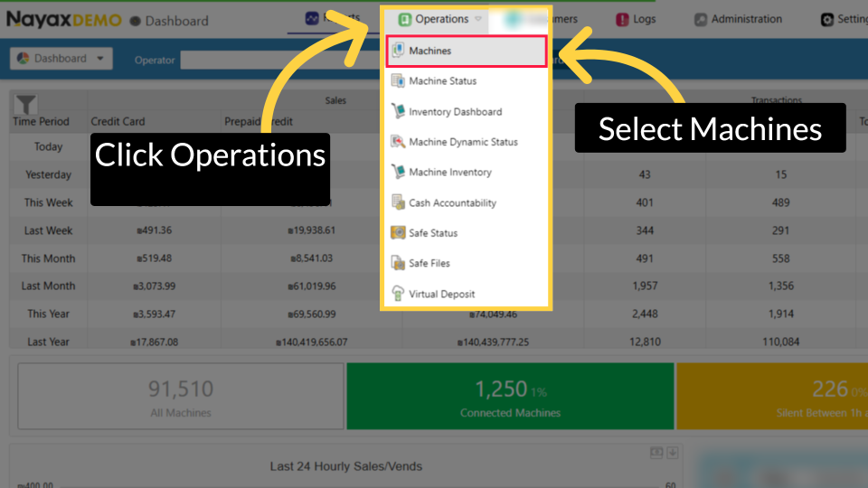Click the This Month row label

pos(48,258)
